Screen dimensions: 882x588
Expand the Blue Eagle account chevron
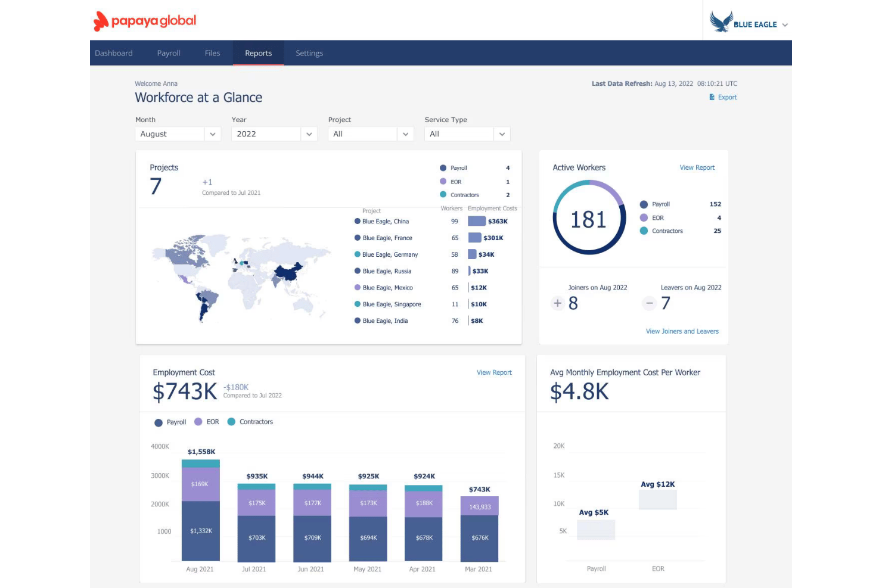pyautogui.click(x=785, y=25)
